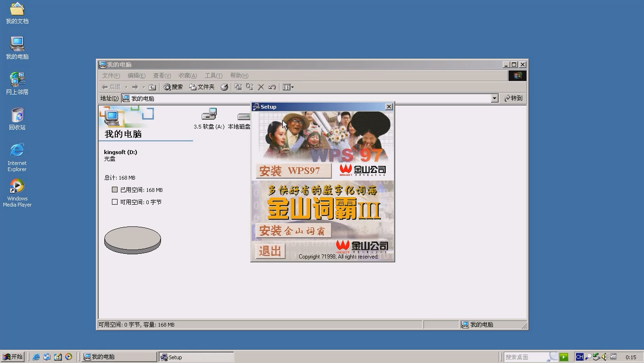Click the Undo toolbar icon

(x=272, y=87)
